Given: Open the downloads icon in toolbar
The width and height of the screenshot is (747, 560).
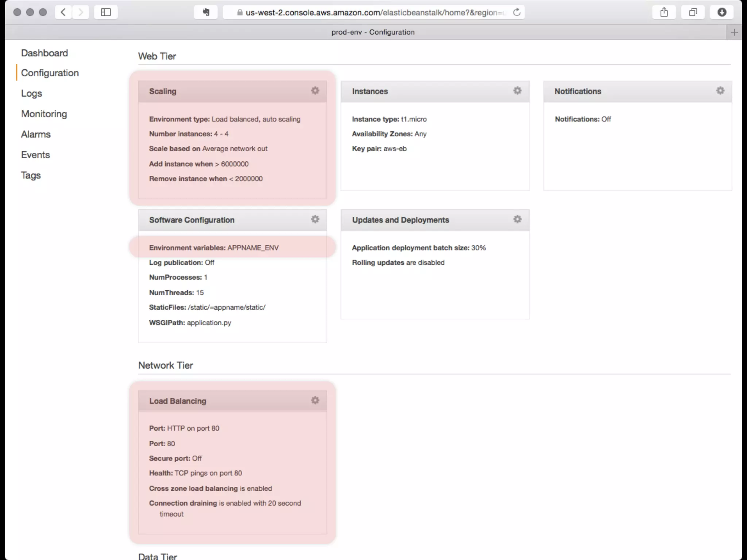Looking at the screenshot, I should (721, 12).
